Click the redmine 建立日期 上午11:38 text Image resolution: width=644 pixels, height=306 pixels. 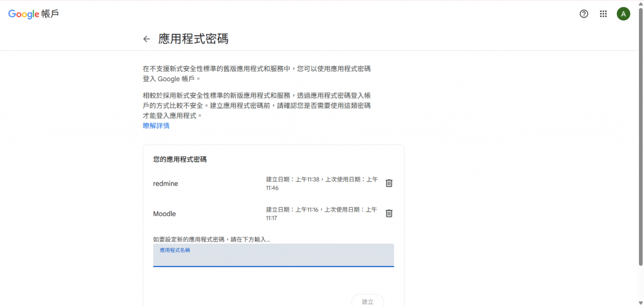pos(322,183)
